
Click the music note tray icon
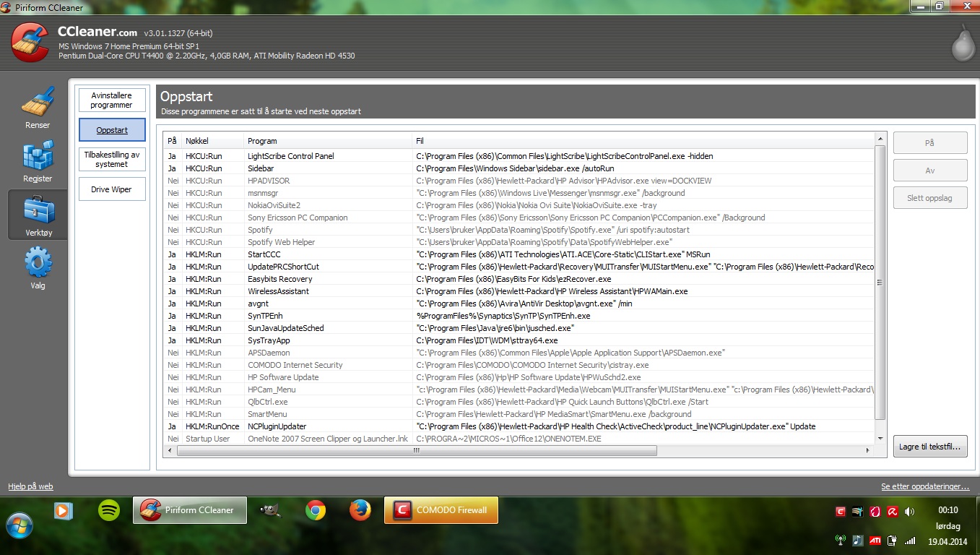click(858, 539)
